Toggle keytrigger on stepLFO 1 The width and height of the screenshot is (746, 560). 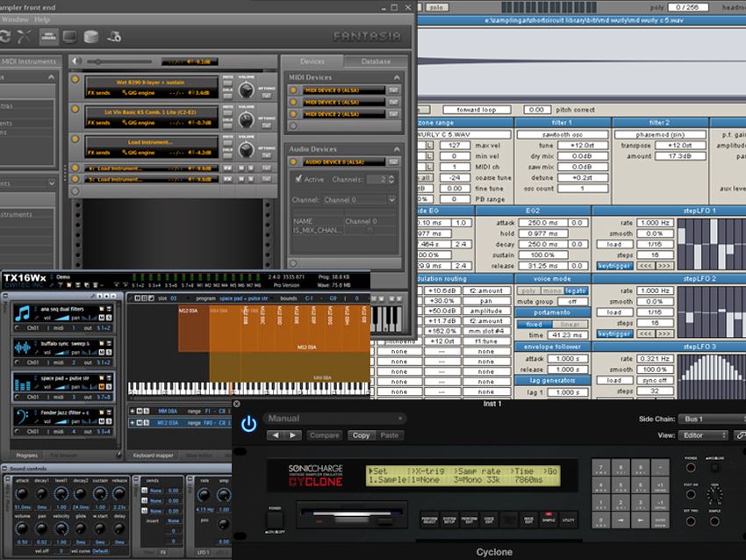pos(614,265)
